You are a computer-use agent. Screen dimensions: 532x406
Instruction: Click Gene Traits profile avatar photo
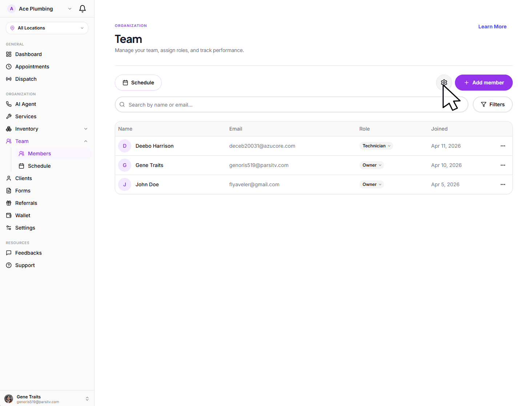click(9, 399)
